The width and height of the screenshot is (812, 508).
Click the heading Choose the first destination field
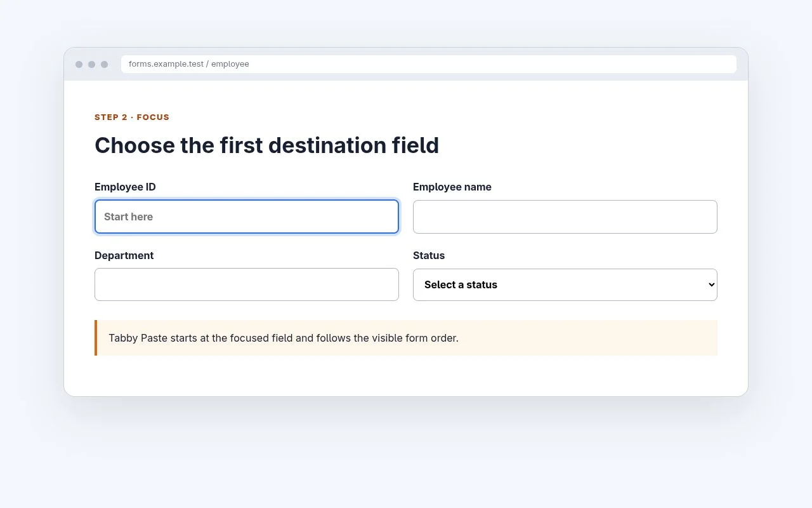(x=266, y=145)
